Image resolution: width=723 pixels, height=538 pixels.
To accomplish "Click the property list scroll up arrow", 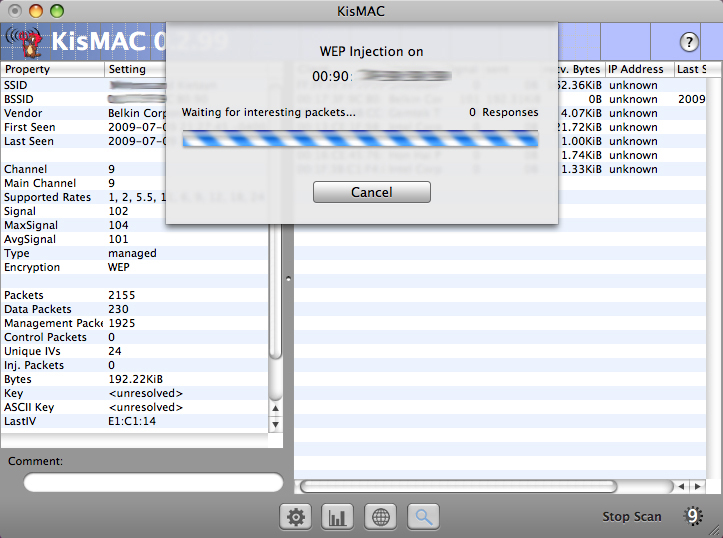I will click(x=275, y=408).
